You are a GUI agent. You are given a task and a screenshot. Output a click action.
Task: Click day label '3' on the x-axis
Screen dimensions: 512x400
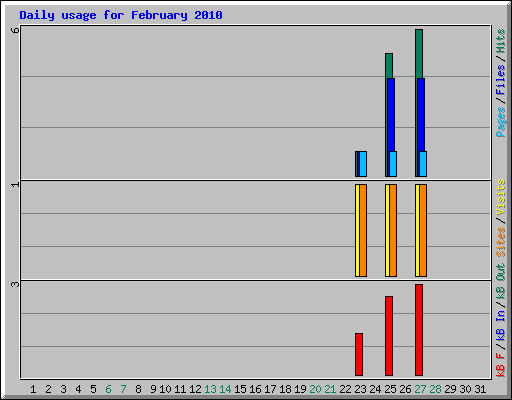(63, 389)
